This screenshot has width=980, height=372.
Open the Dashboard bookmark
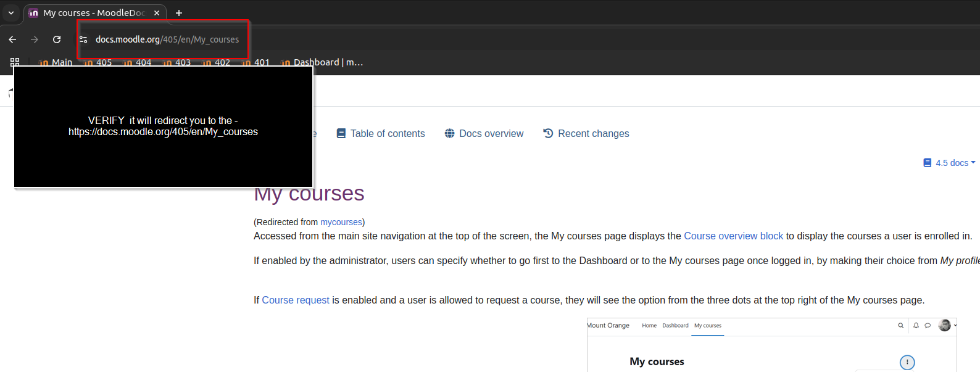(322, 62)
